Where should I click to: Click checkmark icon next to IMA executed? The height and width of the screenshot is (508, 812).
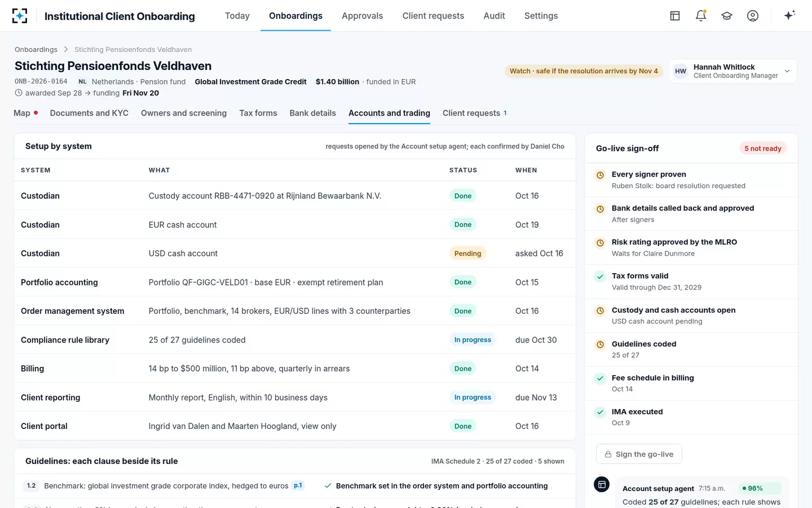(601, 412)
